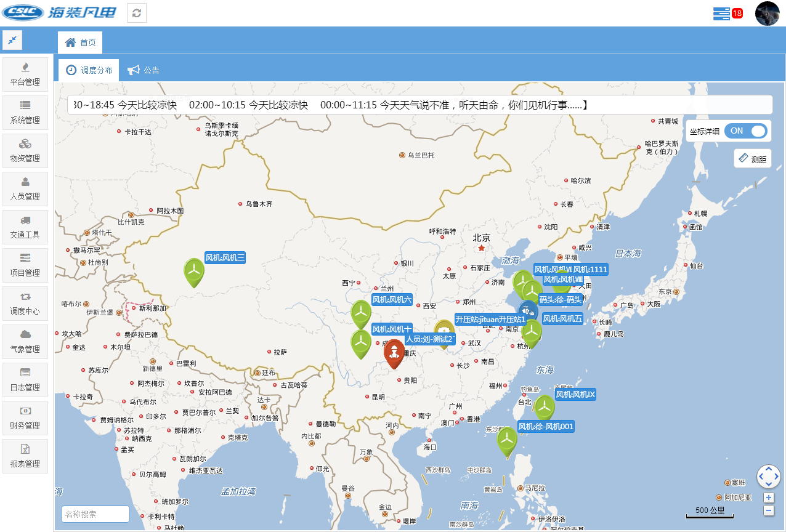Switch to the 公告 tab
The image size is (786, 532).
(144, 70)
